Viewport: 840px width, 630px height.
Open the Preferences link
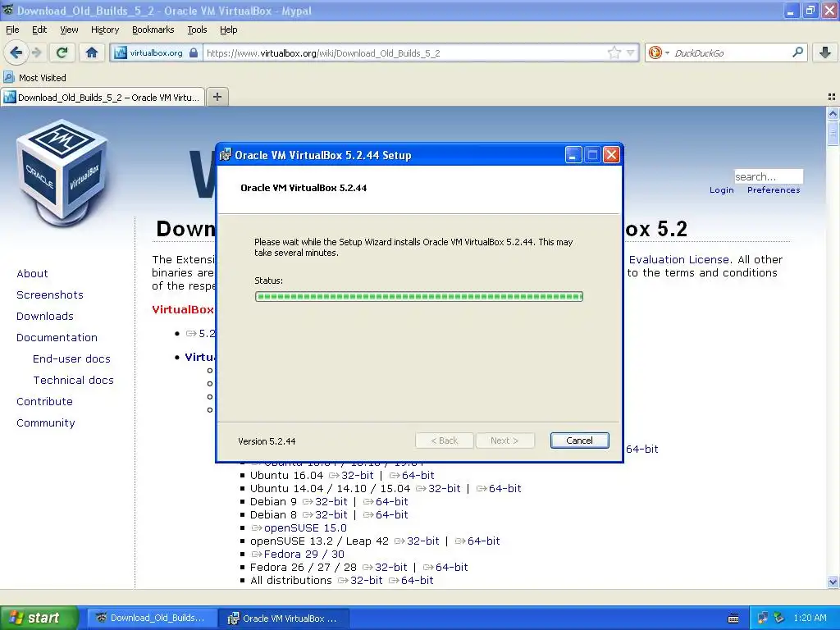click(773, 190)
